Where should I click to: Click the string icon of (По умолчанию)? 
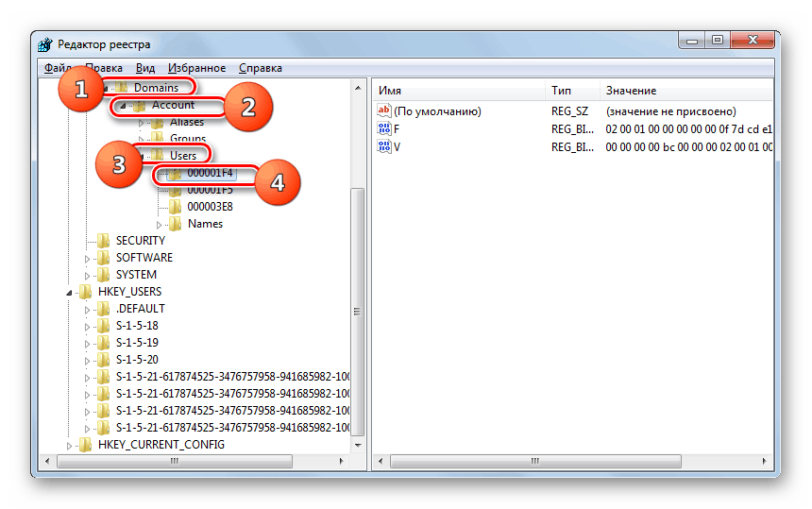point(383,110)
